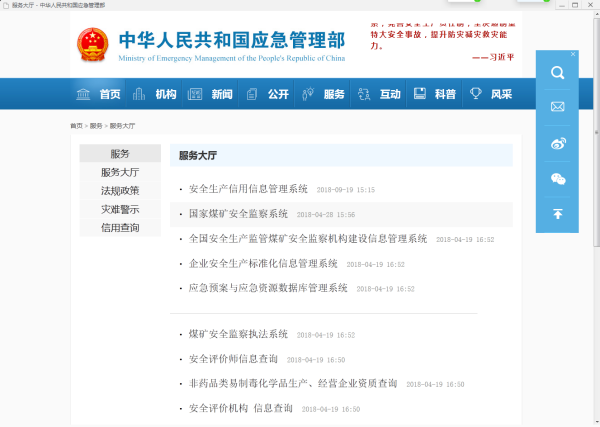This screenshot has height=427, width=600.
Task: Open 全国安全生产监管煤矿安全监察机构建设信息管理系统 link
Action: tap(308, 239)
